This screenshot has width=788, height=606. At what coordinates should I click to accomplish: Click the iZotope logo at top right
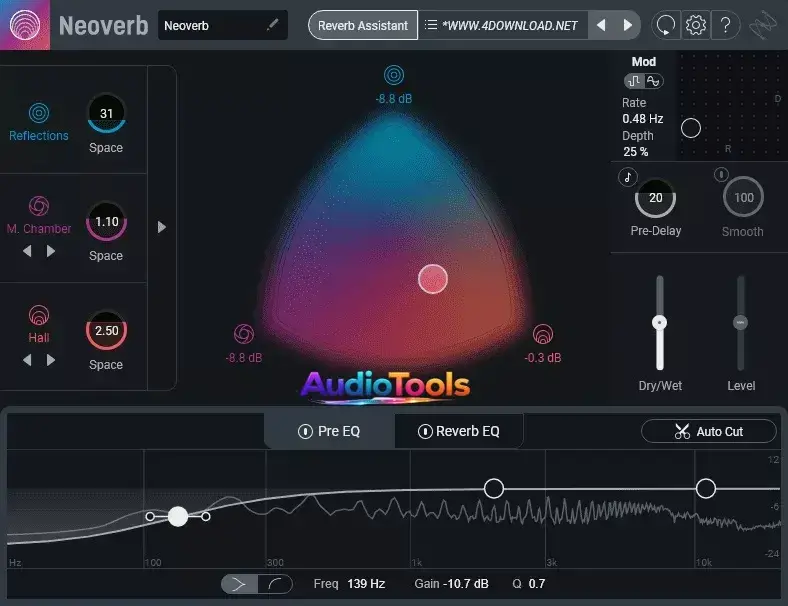pos(763,25)
